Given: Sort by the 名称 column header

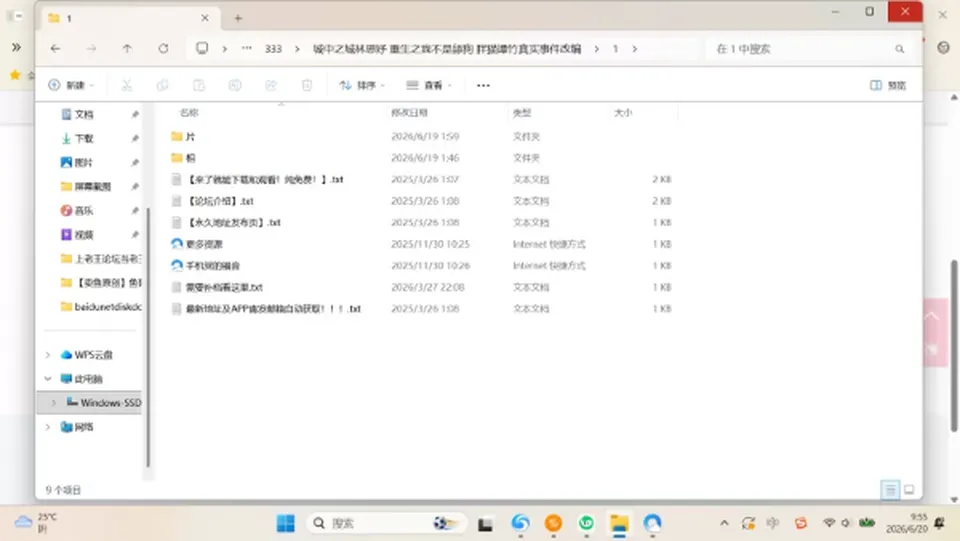Looking at the screenshot, I should (189, 113).
